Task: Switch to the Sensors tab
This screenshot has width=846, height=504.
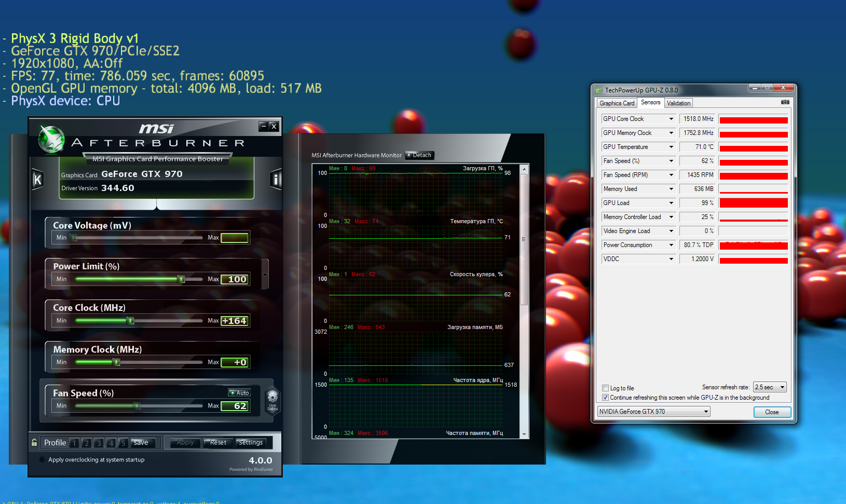Action: pyautogui.click(x=650, y=102)
